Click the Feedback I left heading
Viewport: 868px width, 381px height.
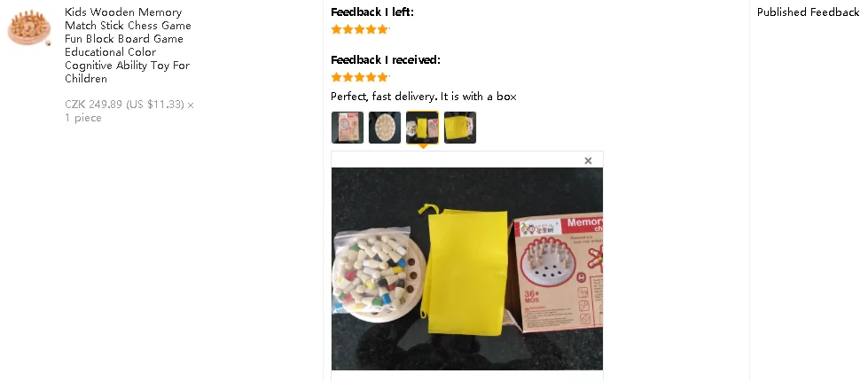coord(372,12)
